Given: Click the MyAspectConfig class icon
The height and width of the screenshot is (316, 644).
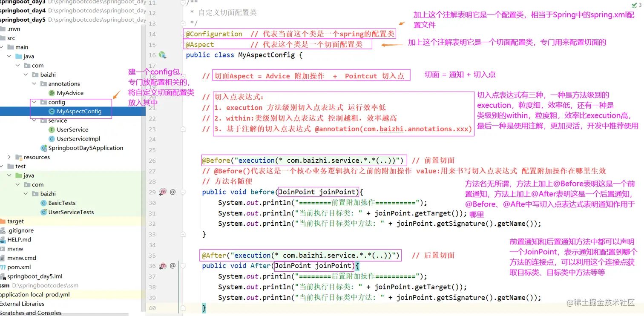Looking at the screenshot, I should [x=52, y=111].
